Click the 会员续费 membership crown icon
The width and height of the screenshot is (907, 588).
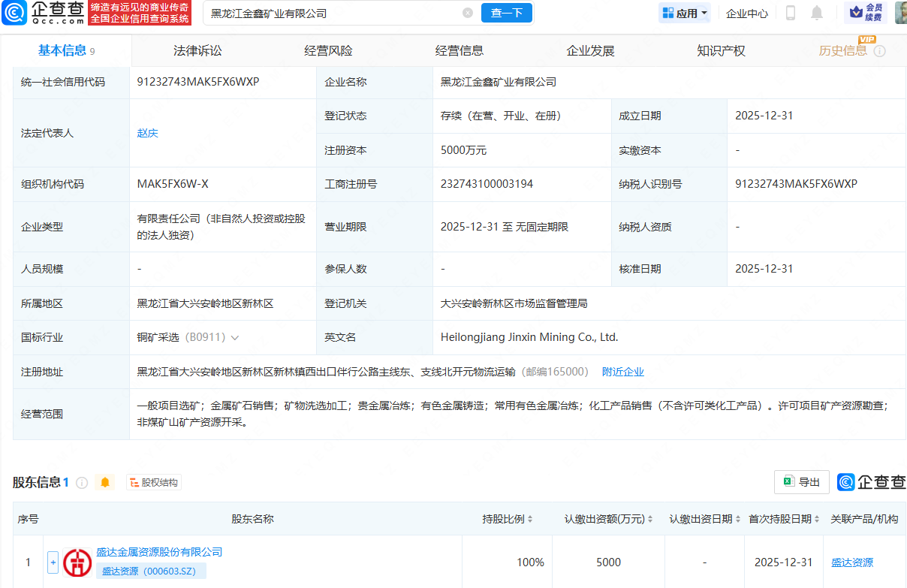[x=855, y=13]
